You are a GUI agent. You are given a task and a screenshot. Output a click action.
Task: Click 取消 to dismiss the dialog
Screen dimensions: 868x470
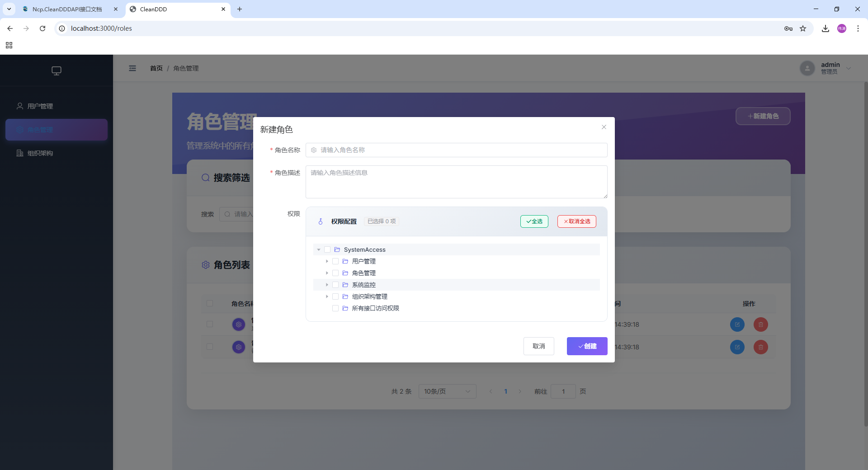coord(539,346)
